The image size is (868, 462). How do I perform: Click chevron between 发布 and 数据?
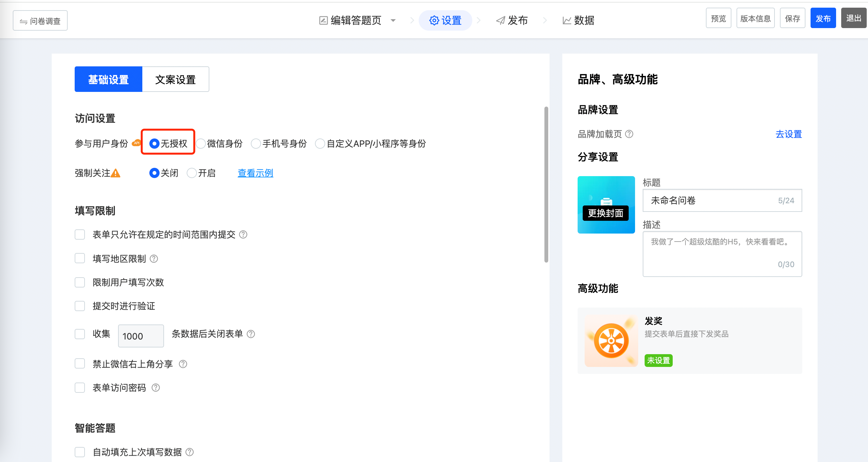(544, 20)
